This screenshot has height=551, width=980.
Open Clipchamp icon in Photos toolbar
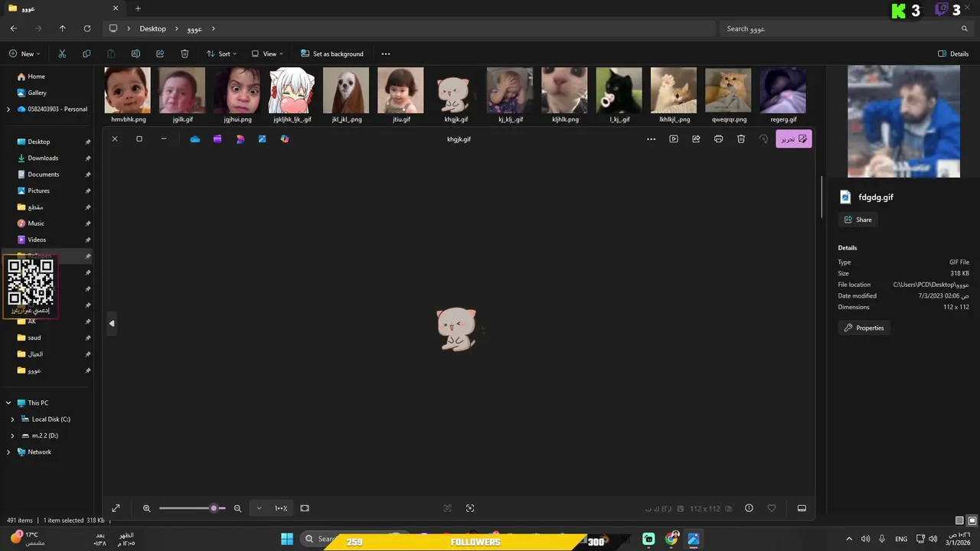(x=217, y=139)
